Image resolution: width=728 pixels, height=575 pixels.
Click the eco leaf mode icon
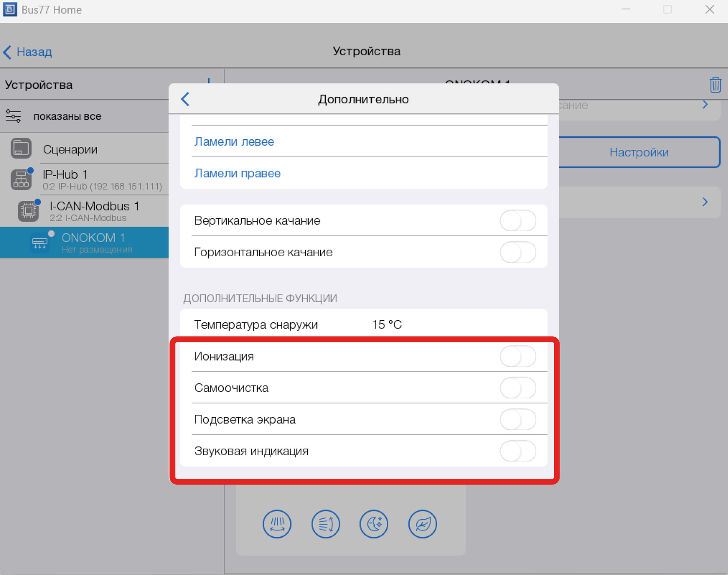point(422,524)
